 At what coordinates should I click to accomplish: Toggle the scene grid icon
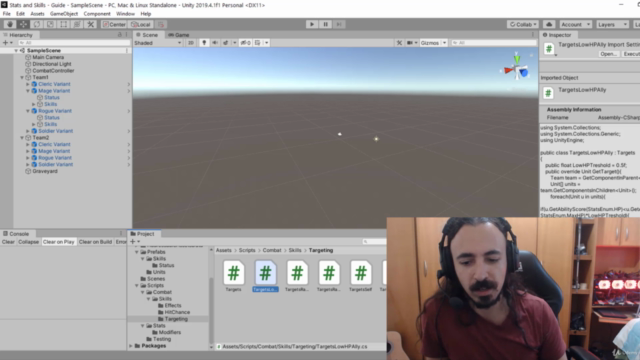[x=258, y=43]
